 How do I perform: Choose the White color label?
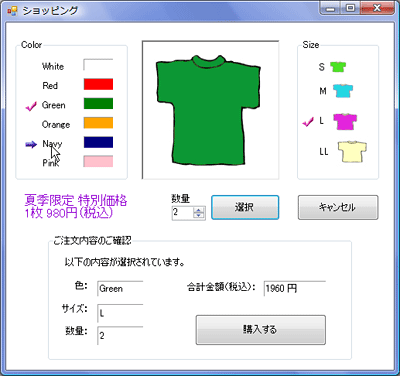pyautogui.click(x=53, y=66)
